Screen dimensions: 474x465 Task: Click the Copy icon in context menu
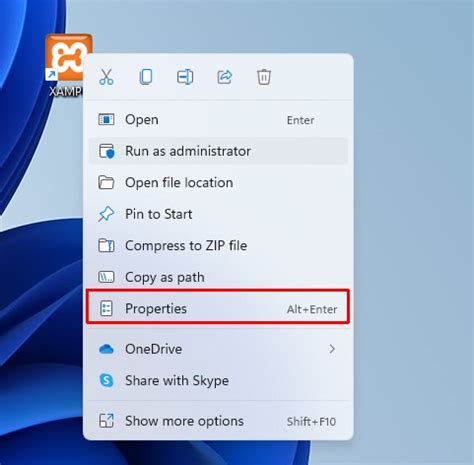click(x=146, y=77)
